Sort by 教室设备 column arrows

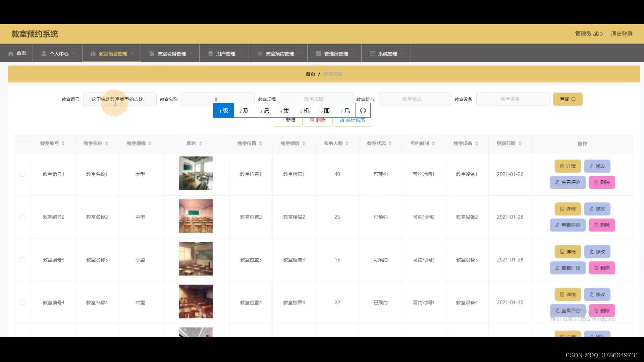477,143
